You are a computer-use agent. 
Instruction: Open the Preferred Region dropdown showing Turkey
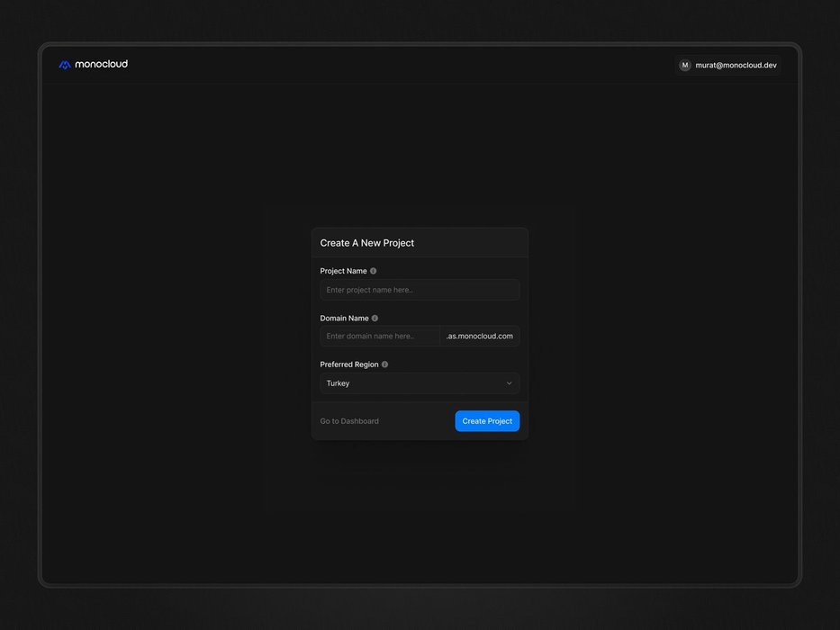pos(420,383)
